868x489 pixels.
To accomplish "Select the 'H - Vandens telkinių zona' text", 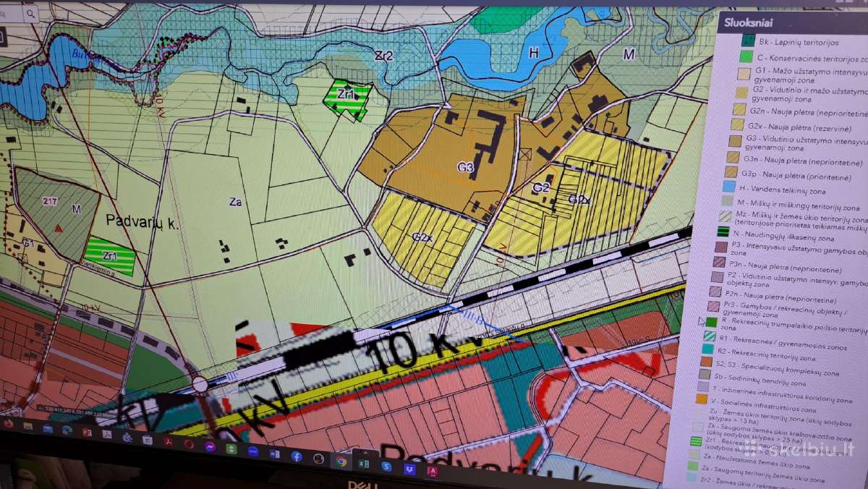I will (783, 190).
